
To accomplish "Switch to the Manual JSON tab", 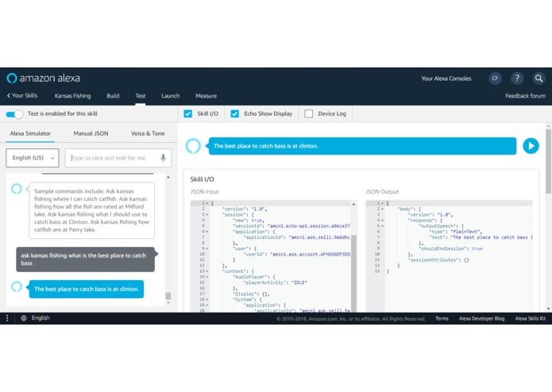I will click(91, 133).
